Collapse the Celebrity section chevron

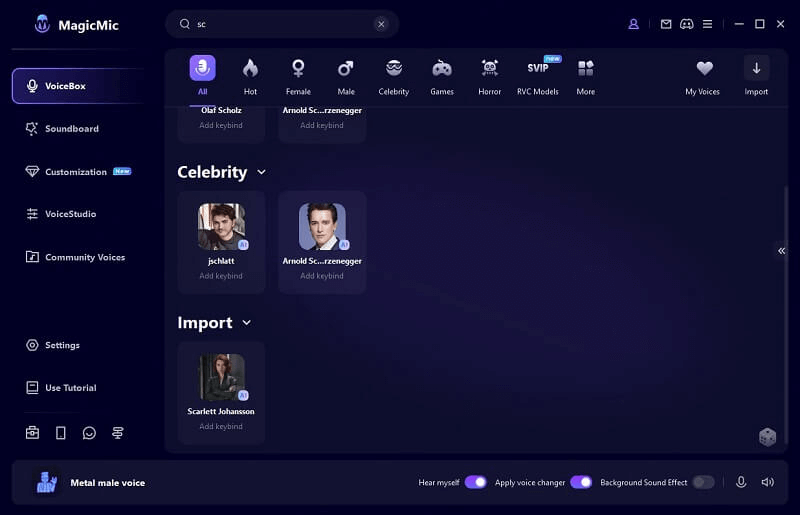click(x=262, y=172)
